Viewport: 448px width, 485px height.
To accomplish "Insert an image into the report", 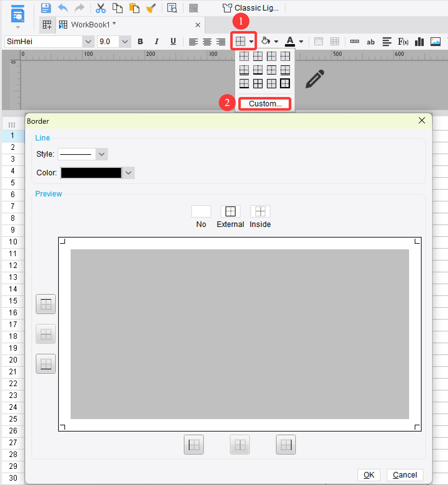I will 436,41.
